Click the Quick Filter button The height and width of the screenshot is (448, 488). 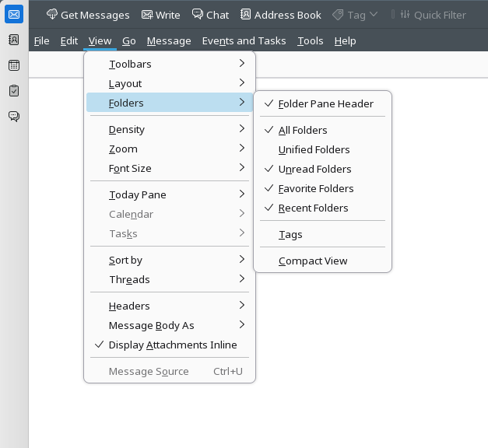434,15
